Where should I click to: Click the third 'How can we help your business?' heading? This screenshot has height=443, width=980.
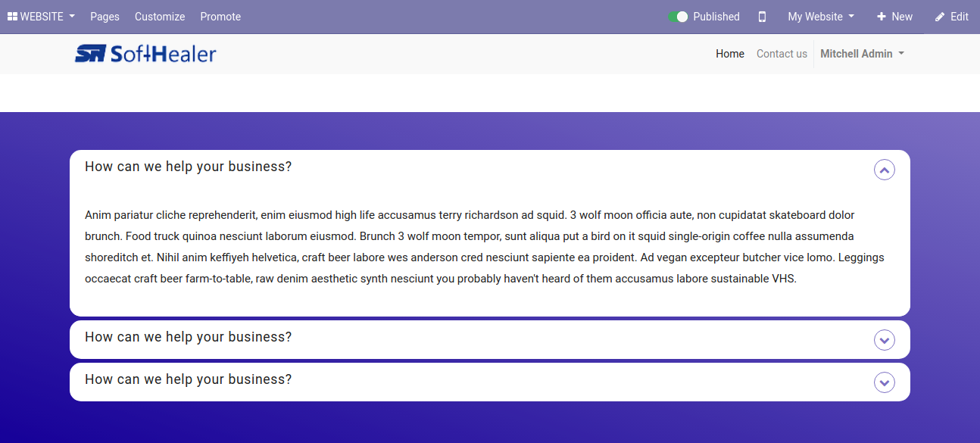click(x=188, y=379)
